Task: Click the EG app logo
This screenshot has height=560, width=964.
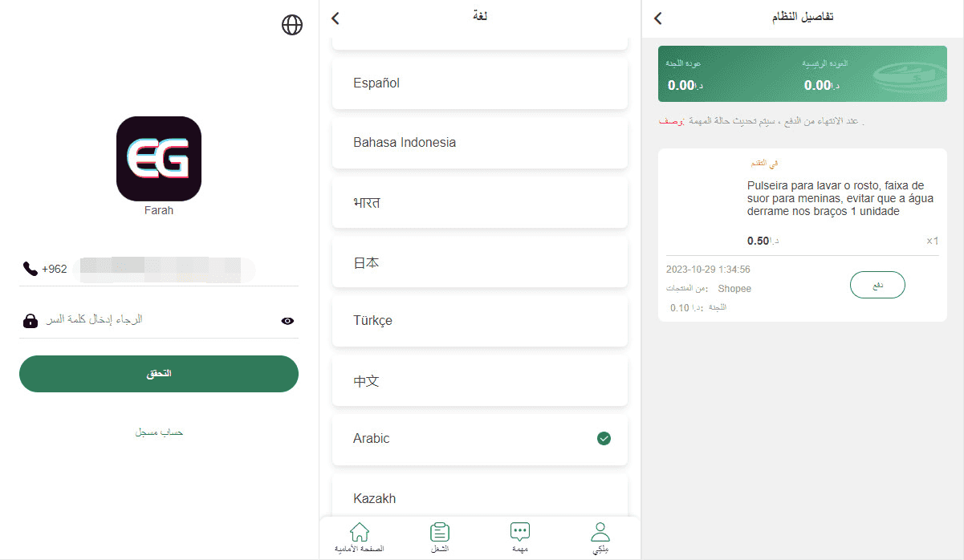Action: pos(159,159)
